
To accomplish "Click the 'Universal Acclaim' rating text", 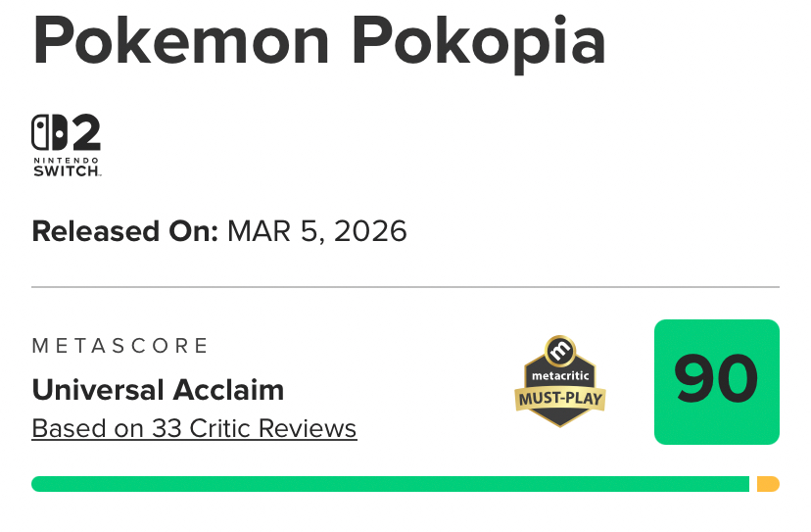I will point(158,390).
